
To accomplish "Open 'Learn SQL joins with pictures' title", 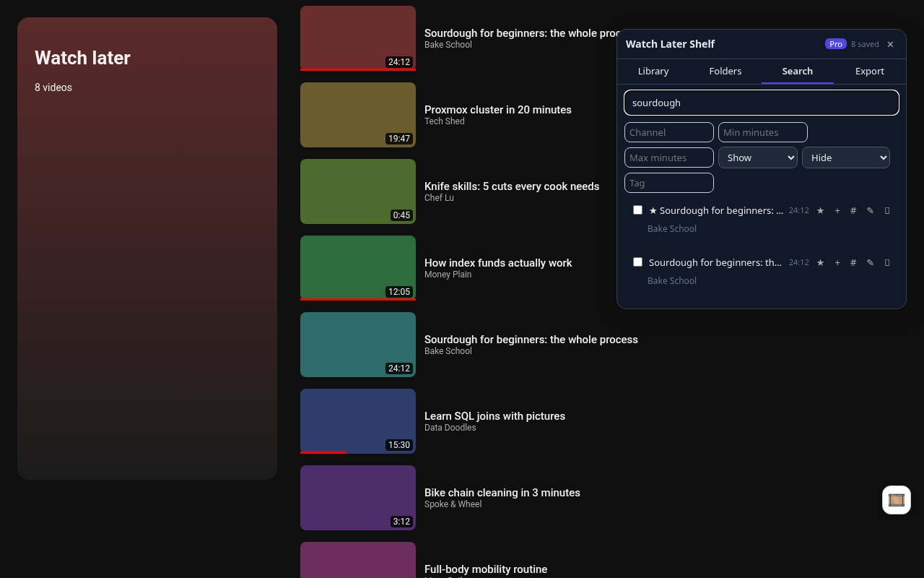I will pos(494,416).
